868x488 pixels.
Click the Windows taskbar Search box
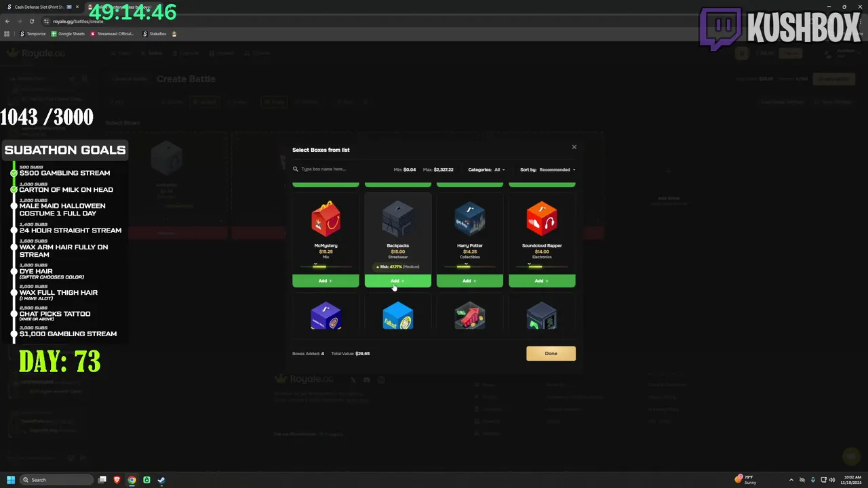point(56,480)
